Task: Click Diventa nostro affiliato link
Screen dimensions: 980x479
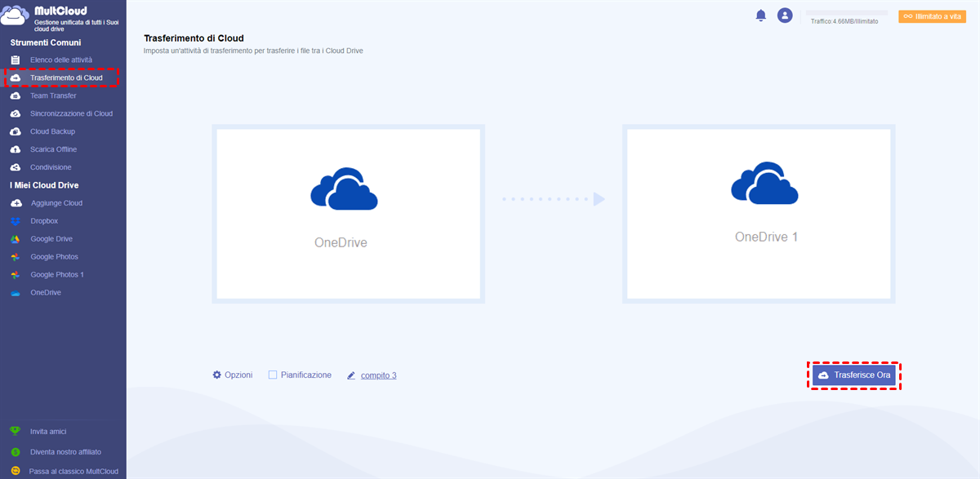Action: [66, 451]
